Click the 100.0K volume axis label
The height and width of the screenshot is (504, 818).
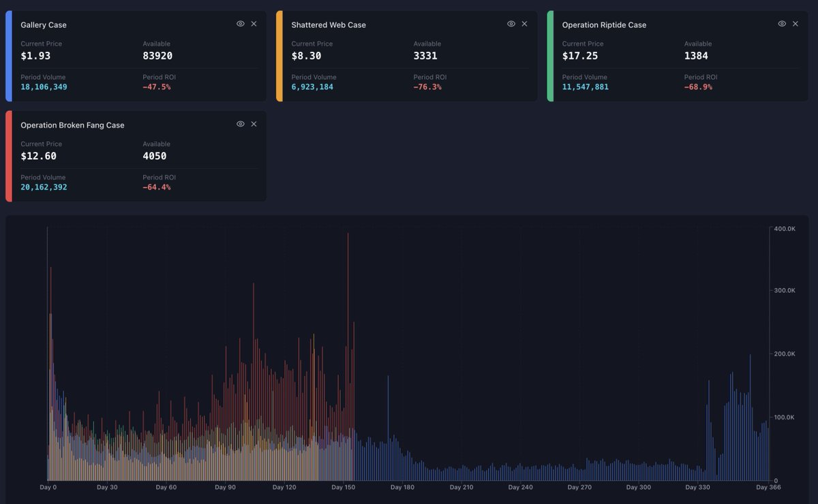point(784,418)
